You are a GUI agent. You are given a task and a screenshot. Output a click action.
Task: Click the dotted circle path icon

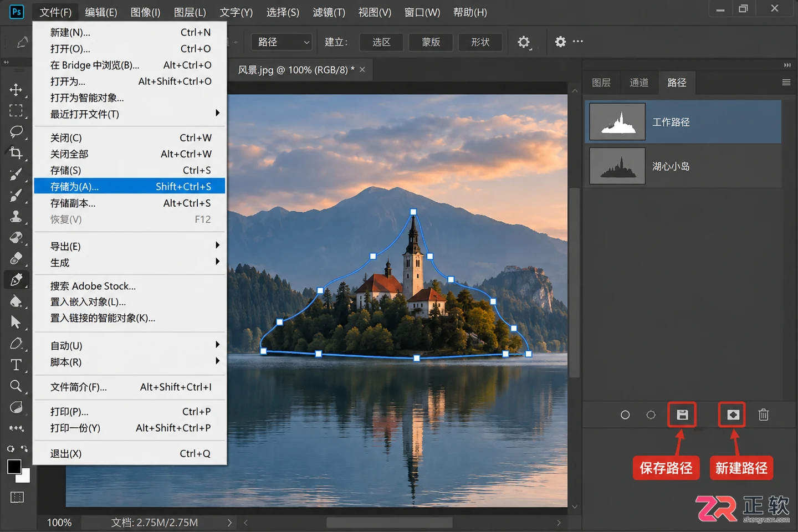(x=651, y=415)
